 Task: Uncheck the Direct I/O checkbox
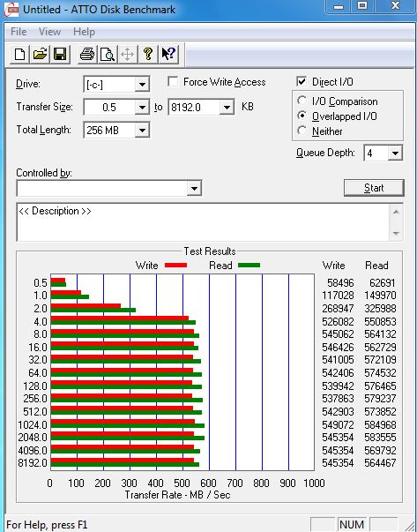click(x=301, y=82)
